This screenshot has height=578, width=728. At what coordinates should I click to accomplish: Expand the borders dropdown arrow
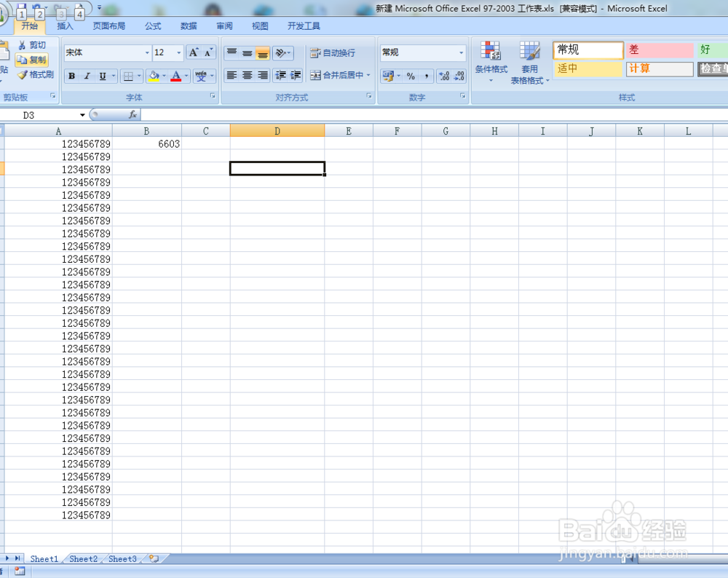[x=139, y=76]
